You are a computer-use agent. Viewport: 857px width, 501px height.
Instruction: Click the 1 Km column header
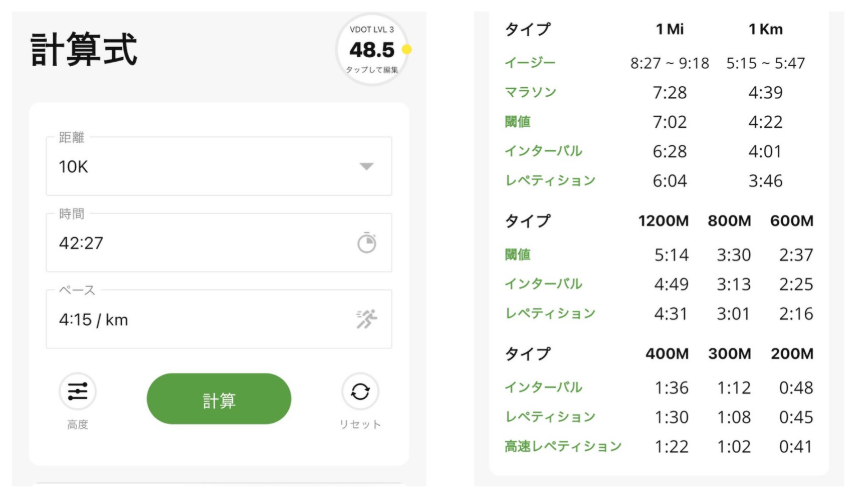point(765,29)
